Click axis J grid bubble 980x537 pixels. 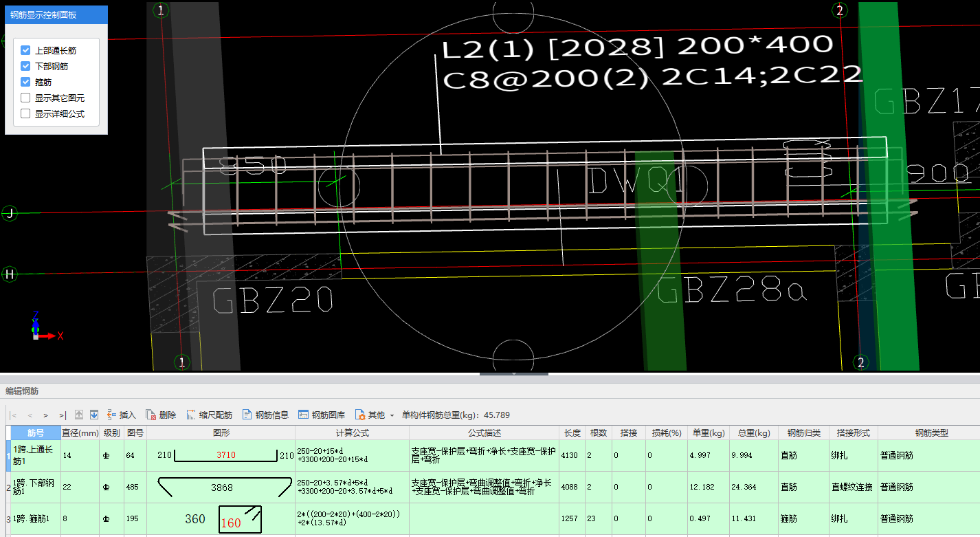pyautogui.click(x=10, y=213)
